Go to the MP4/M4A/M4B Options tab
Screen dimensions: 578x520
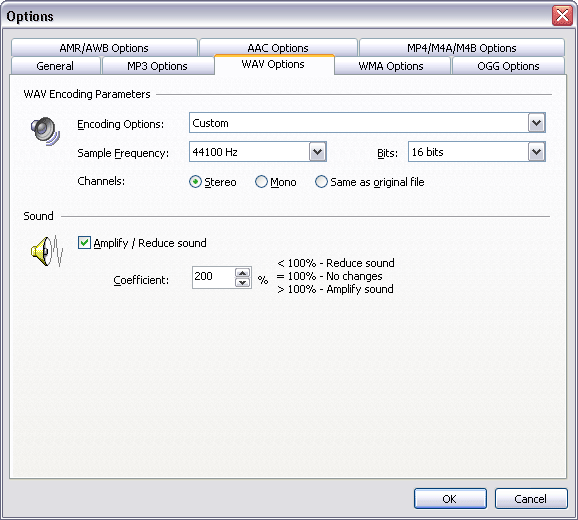(462, 48)
